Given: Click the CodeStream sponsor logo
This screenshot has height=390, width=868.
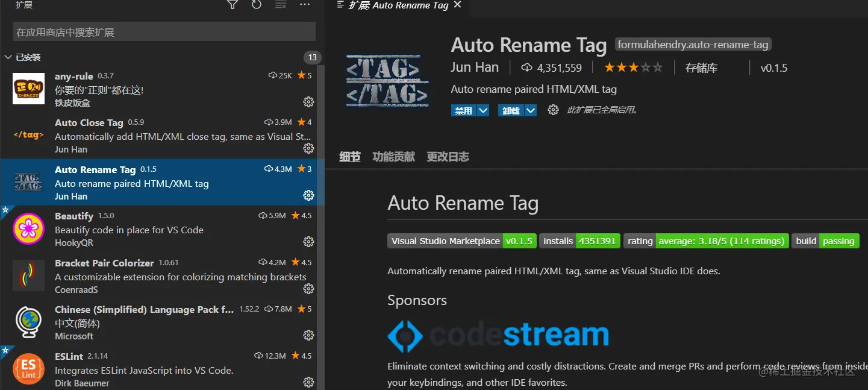Looking at the screenshot, I should 498,336.
